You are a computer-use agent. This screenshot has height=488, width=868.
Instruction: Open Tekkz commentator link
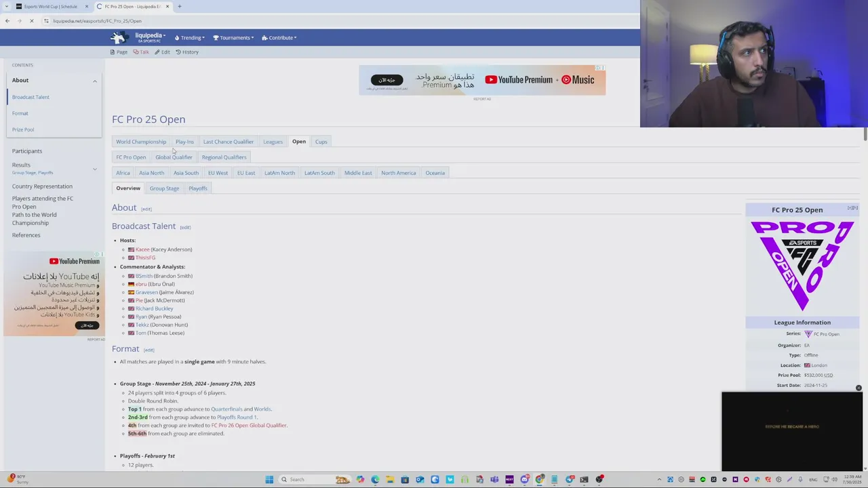[x=142, y=325]
